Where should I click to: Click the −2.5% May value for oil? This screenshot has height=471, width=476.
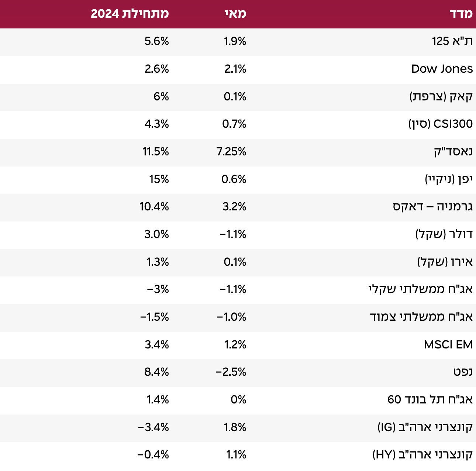(231, 372)
